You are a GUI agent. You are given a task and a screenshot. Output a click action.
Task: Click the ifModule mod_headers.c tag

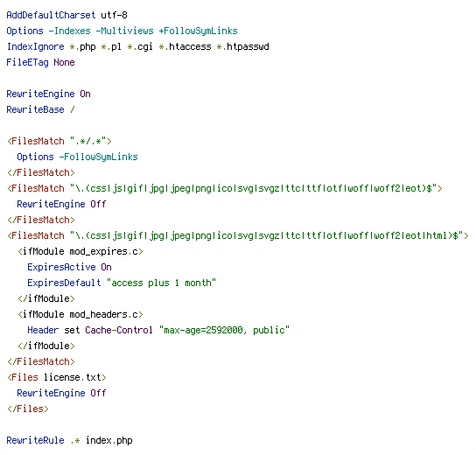coord(80,314)
